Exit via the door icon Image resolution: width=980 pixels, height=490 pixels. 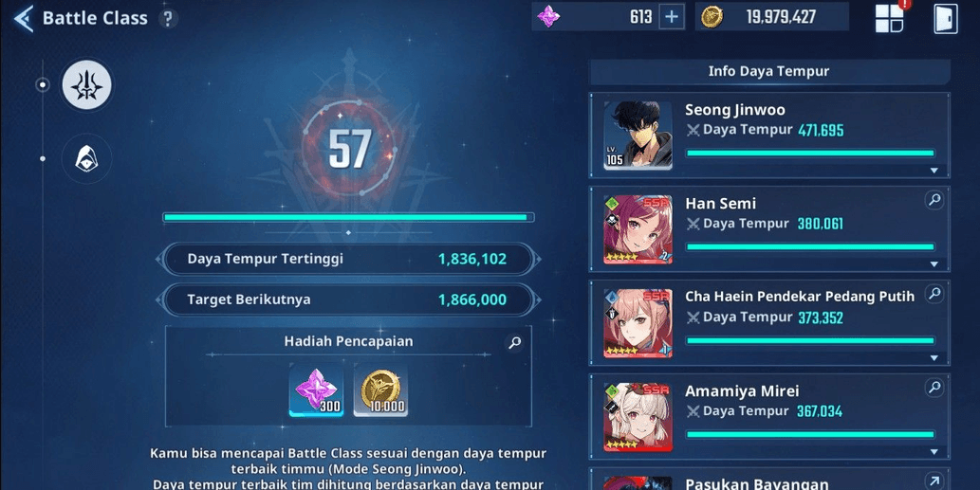946,19
